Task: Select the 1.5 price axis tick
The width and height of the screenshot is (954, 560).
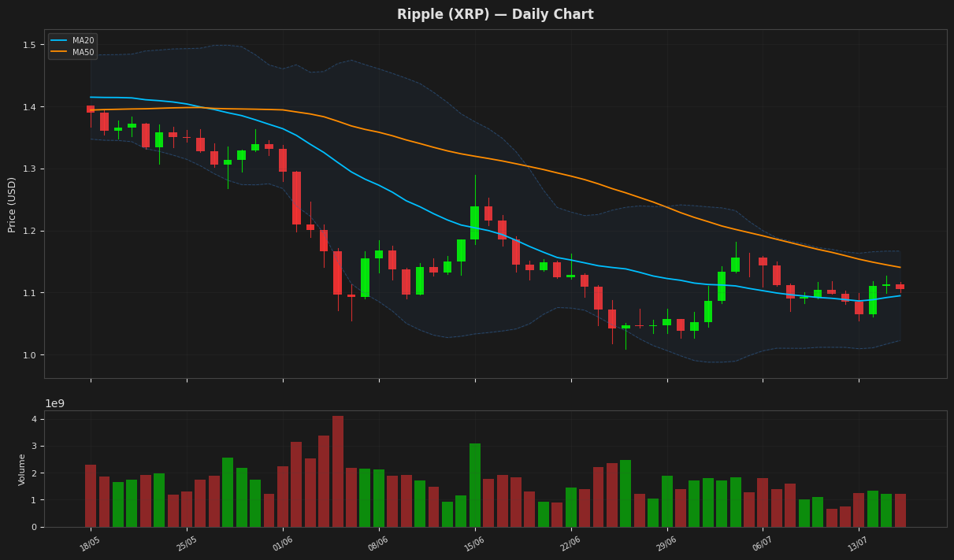Action: [28, 45]
